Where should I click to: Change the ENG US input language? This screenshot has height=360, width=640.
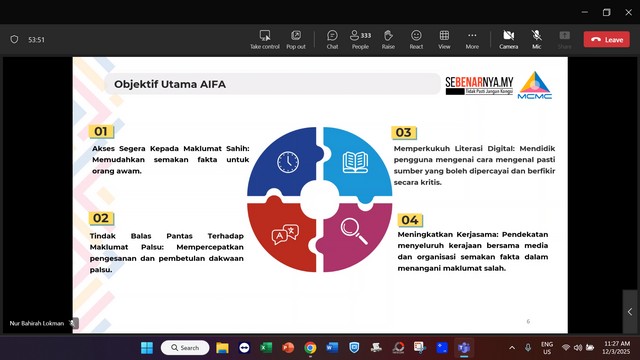(547, 348)
